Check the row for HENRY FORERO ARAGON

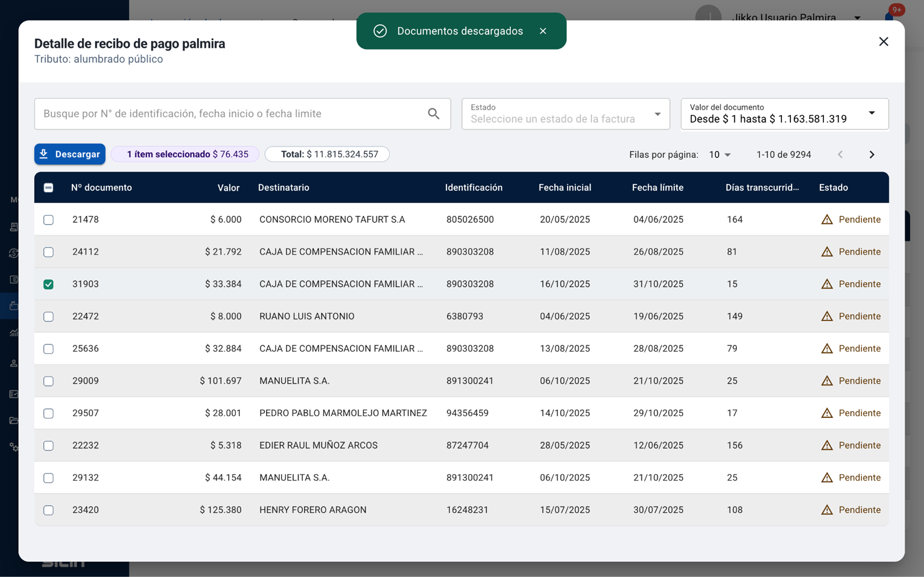[48, 510]
